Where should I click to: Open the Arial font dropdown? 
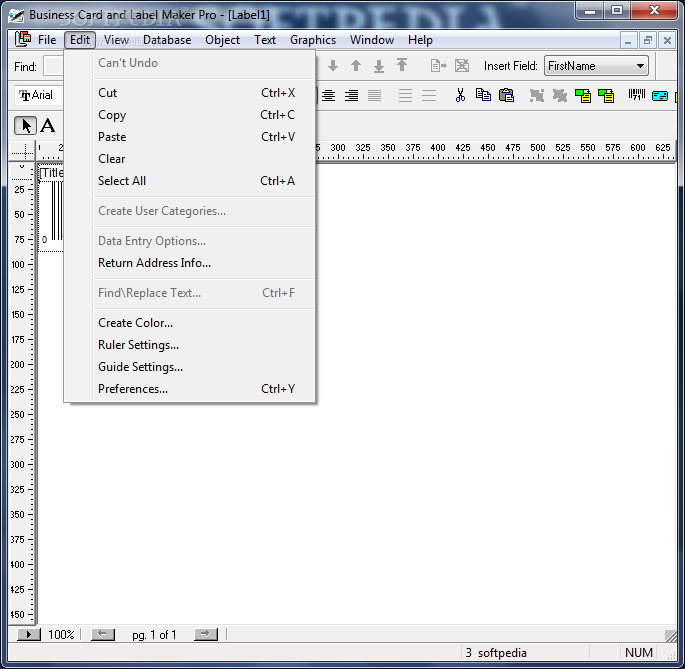(x=39, y=95)
